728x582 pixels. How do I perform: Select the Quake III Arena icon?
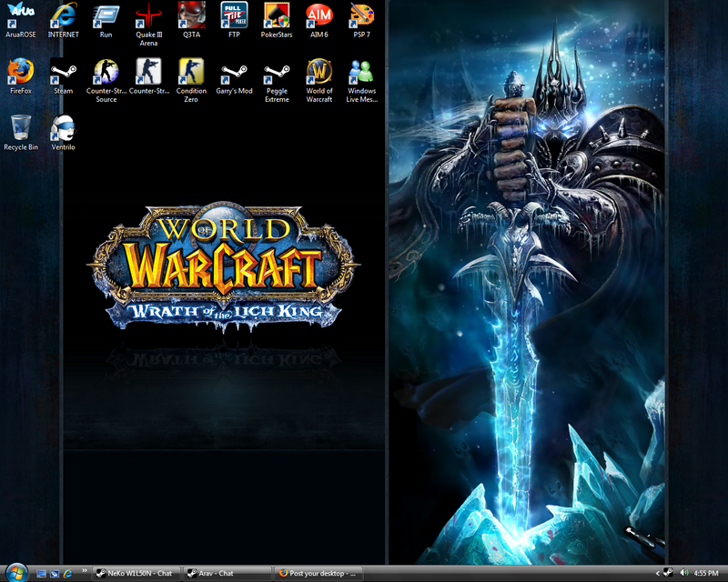[x=148, y=24]
